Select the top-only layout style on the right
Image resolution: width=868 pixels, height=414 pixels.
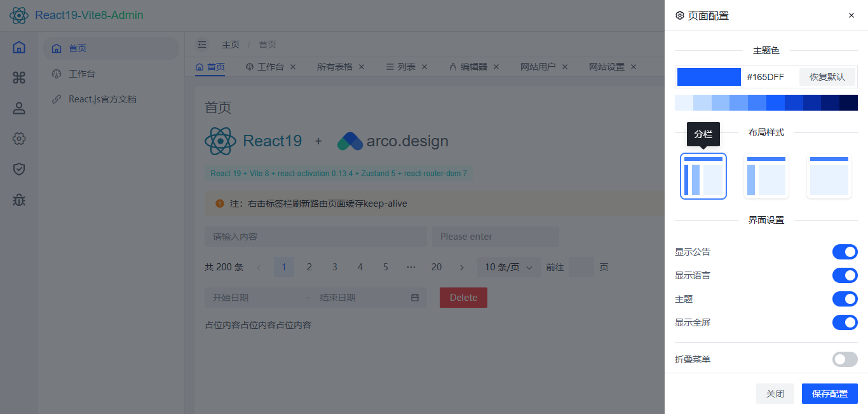[829, 176]
